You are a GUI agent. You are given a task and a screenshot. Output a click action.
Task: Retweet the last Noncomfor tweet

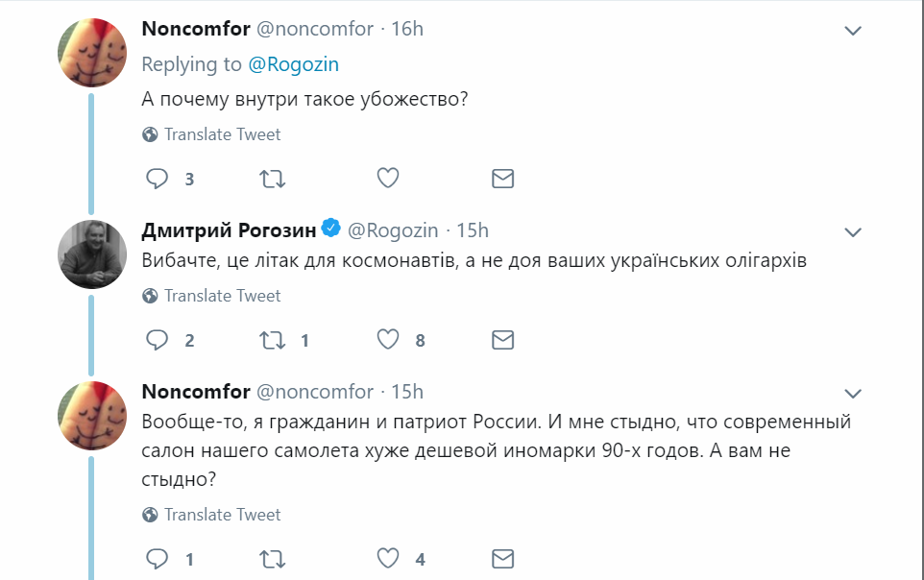272,559
